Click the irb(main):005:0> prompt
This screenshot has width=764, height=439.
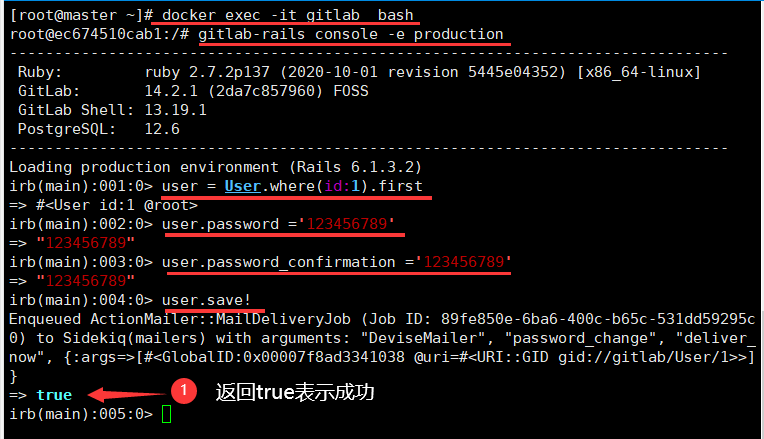[81, 414]
